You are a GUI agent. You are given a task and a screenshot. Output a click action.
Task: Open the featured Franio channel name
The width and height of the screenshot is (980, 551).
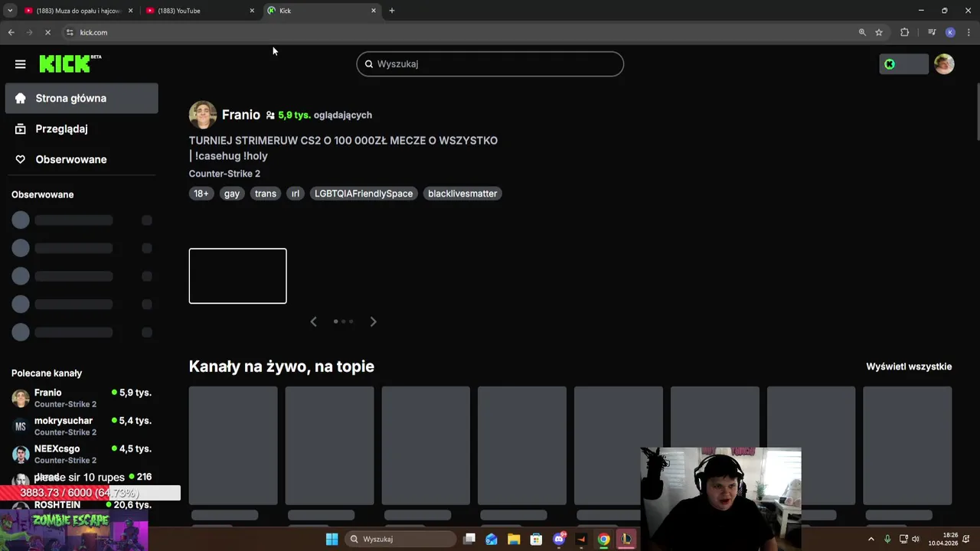(x=241, y=115)
